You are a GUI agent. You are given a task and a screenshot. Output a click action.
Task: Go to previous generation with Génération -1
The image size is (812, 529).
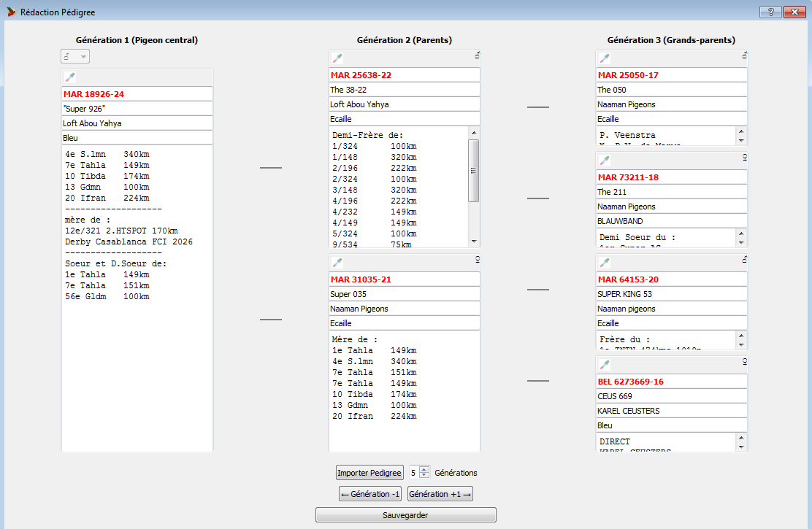pyautogui.click(x=370, y=494)
